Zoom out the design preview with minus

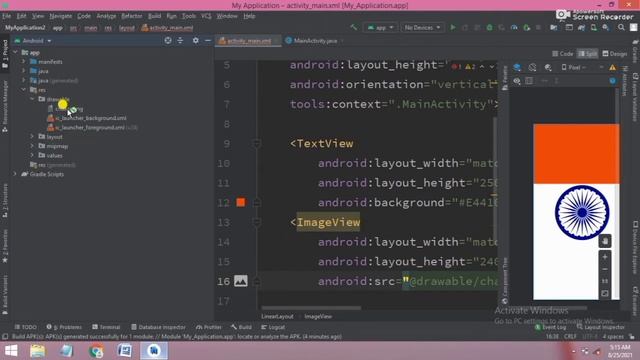click(x=605, y=269)
